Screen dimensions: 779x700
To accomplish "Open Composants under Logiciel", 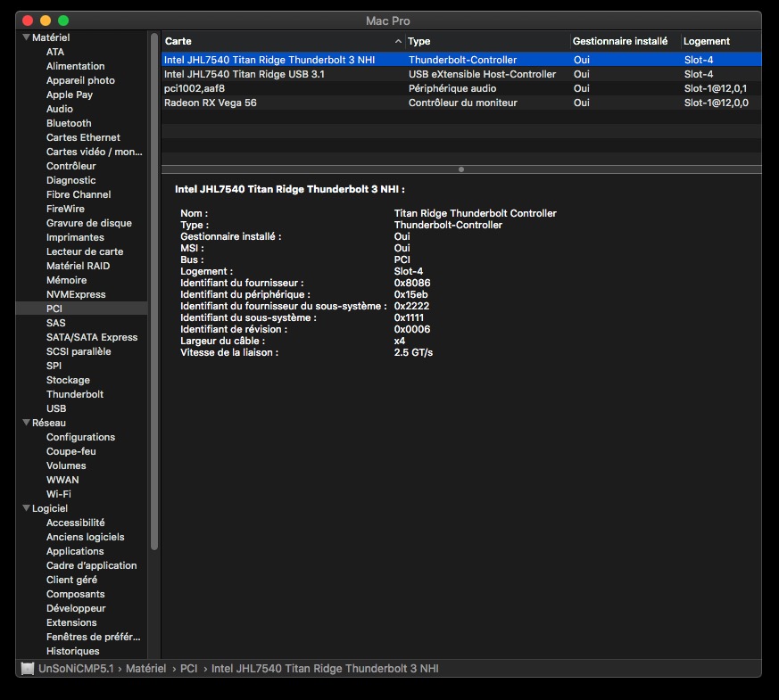I will 76,594.
